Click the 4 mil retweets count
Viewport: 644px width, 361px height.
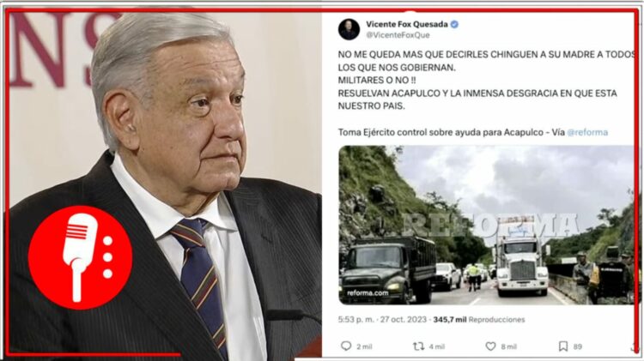(437, 347)
